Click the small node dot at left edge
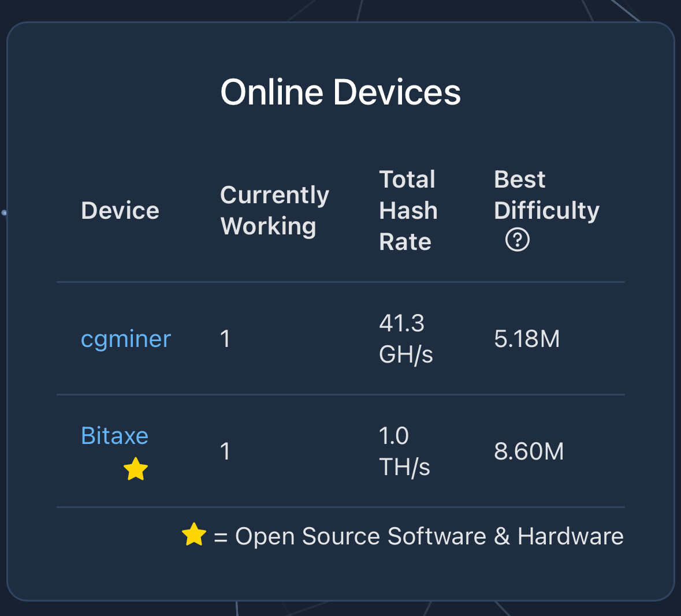This screenshot has width=681, height=616. tap(4, 213)
